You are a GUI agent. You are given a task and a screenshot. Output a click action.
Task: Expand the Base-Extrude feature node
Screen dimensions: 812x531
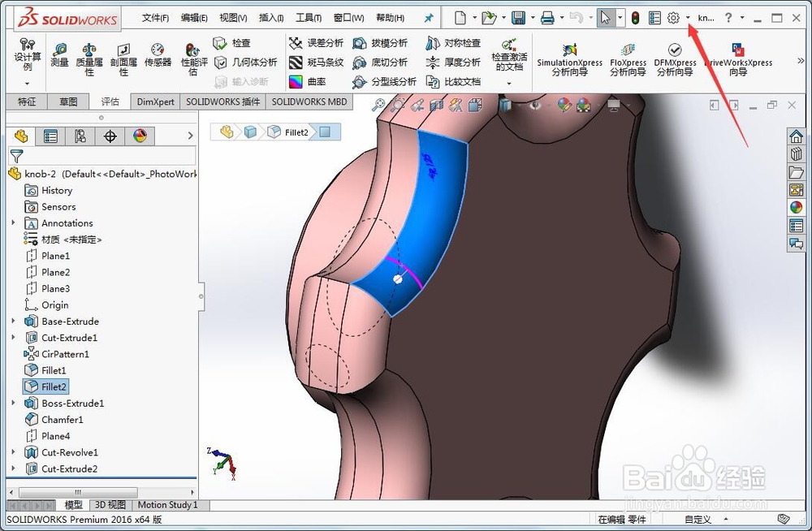[x=14, y=322]
